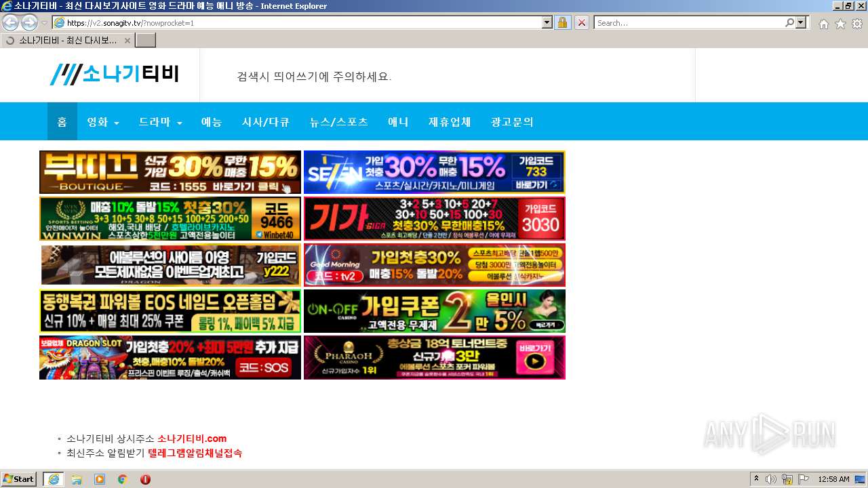Image resolution: width=868 pixels, height=488 pixels.
Task: Open the Chrome taskbar icon
Action: [123, 479]
